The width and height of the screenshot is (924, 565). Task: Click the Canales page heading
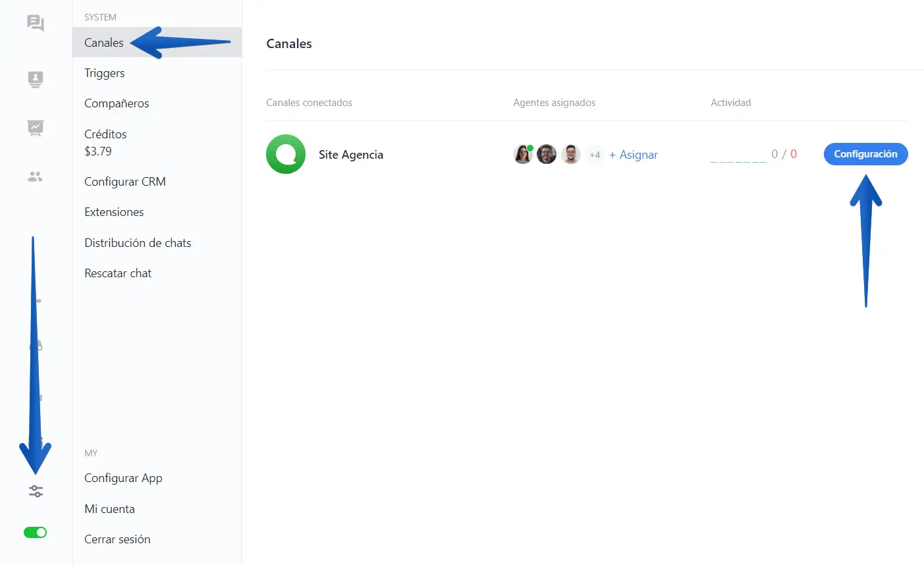pos(289,43)
